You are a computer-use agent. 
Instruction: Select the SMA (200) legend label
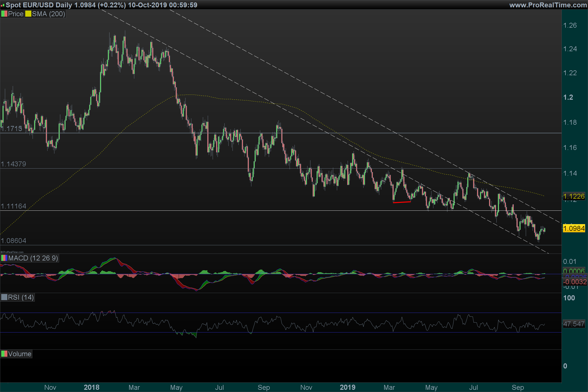pyautogui.click(x=49, y=14)
